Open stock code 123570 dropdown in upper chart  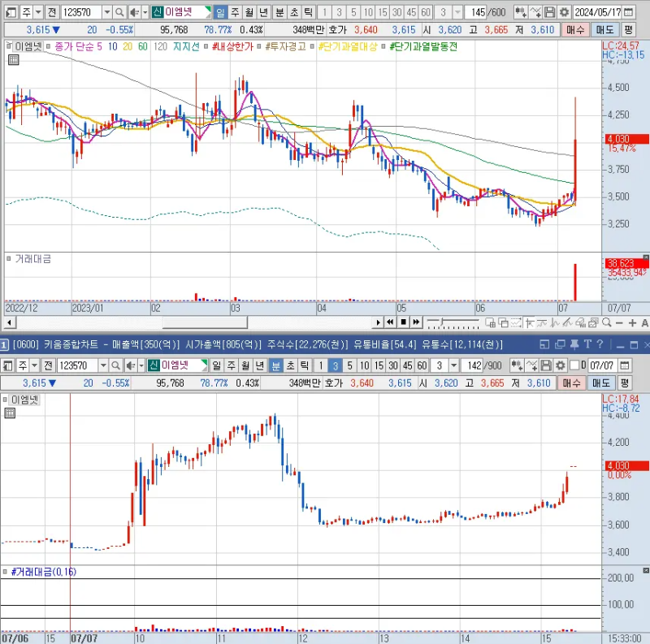tap(107, 12)
